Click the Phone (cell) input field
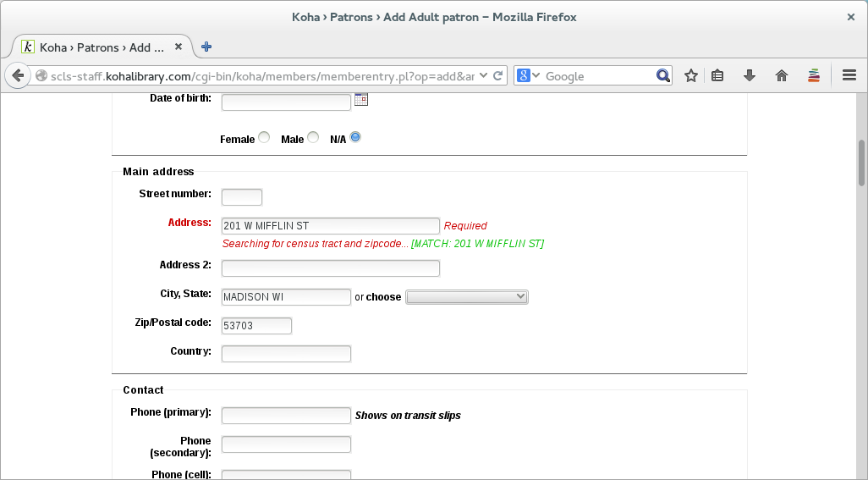This screenshot has height=480, width=868. [x=286, y=475]
